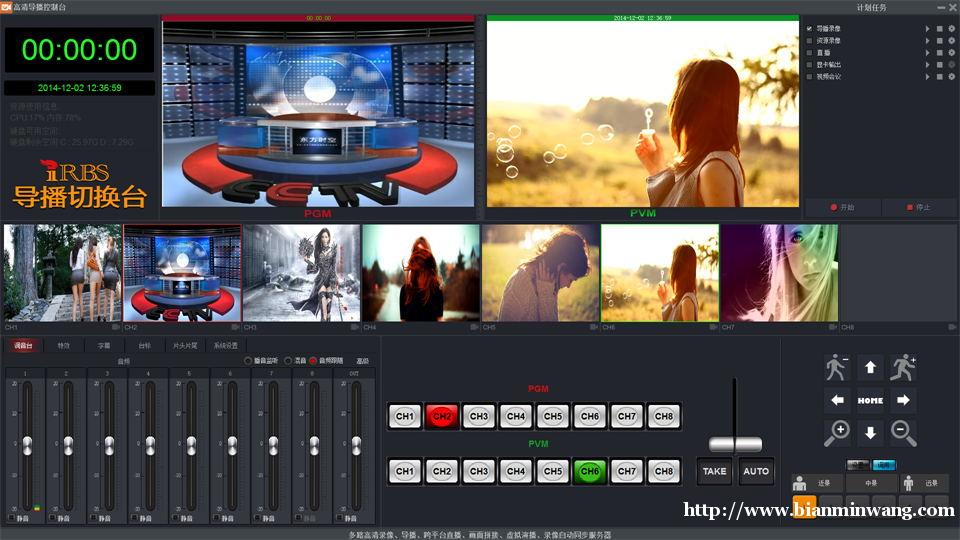
Task: Set PVM preview to CH1
Action: point(405,471)
